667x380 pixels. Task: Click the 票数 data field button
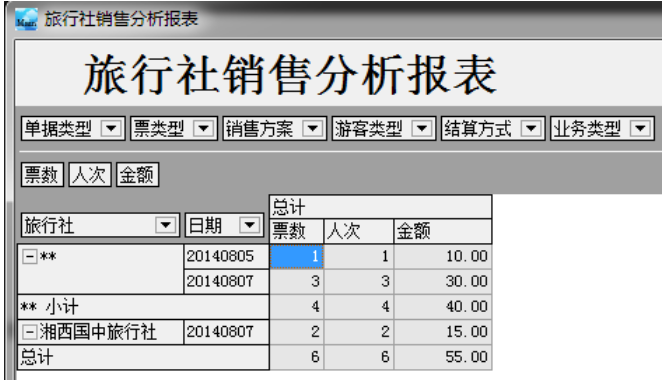(42, 174)
